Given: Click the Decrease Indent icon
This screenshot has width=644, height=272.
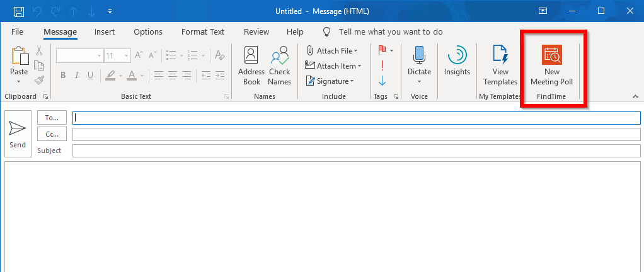Looking at the screenshot, I should (x=206, y=75).
